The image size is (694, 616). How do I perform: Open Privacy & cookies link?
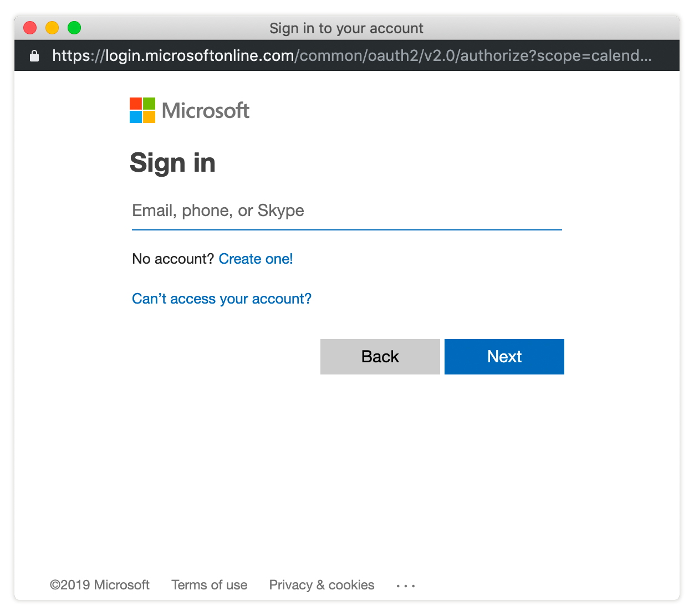pyautogui.click(x=322, y=585)
